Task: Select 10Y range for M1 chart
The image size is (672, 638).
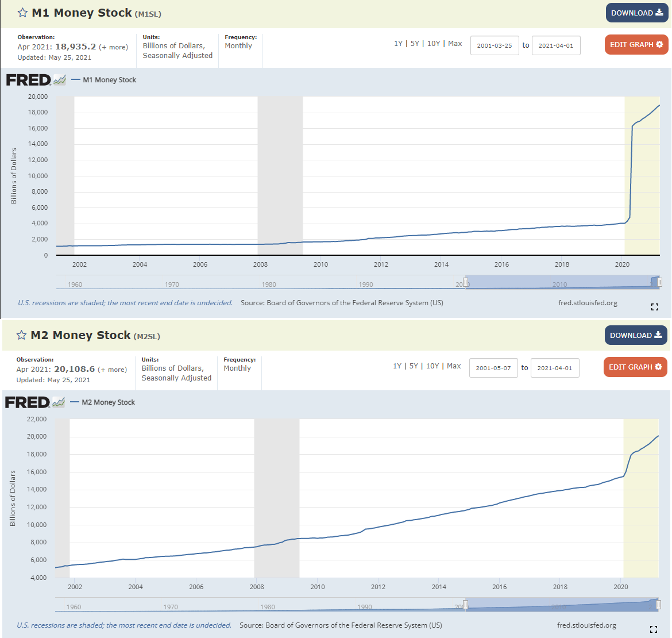Action: tap(434, 44)
